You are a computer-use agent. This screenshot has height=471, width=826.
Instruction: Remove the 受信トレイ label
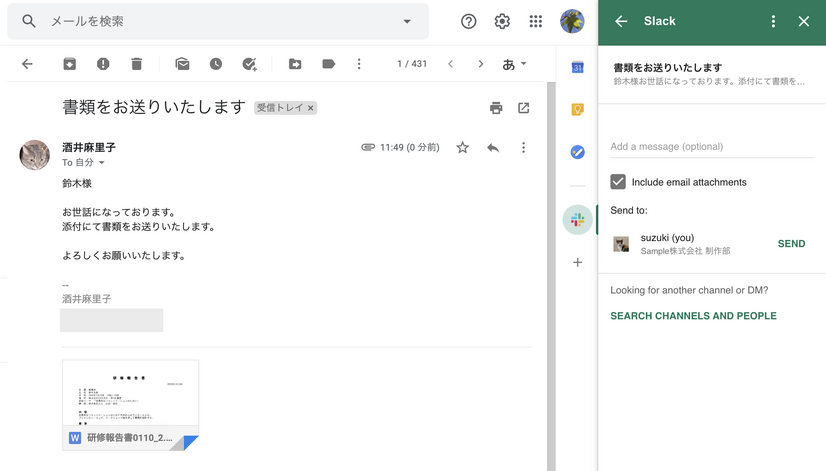click(x=311, y=108)
